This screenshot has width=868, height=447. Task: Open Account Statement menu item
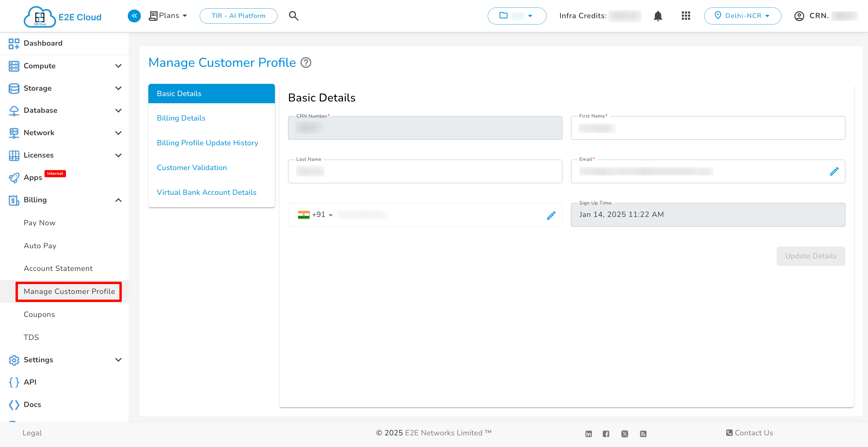click(x=58, y=269)
